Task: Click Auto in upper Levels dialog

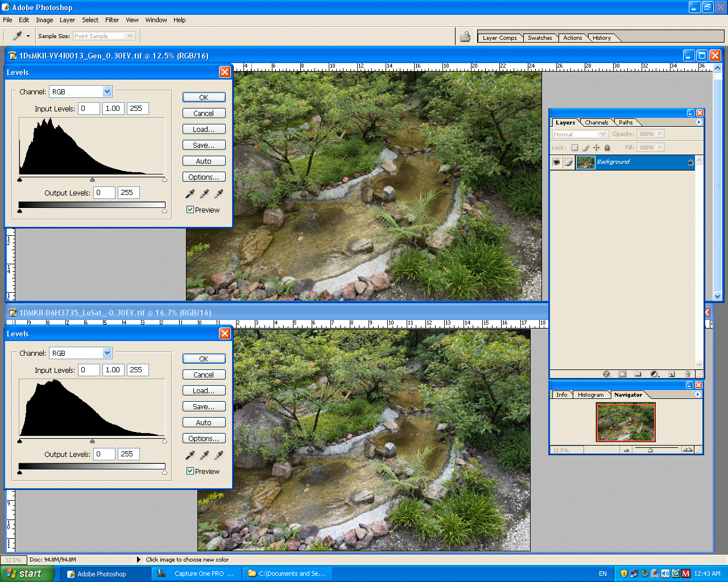Action: (x=204, y=161)
